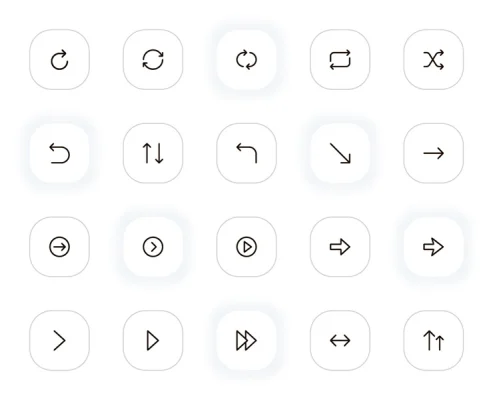The image size is (493, 400).
Task: Click the circled play triangle icon
Action: (246, 247)
